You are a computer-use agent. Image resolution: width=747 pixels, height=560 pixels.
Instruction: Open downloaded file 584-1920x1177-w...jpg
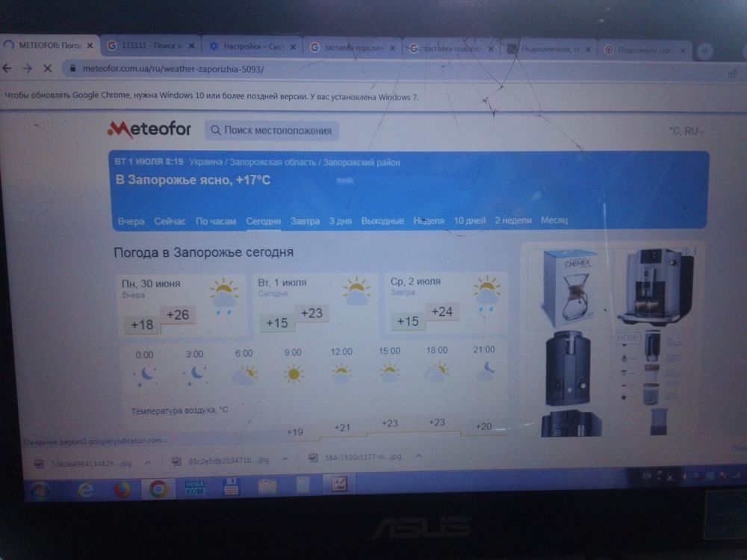point(356,457)
